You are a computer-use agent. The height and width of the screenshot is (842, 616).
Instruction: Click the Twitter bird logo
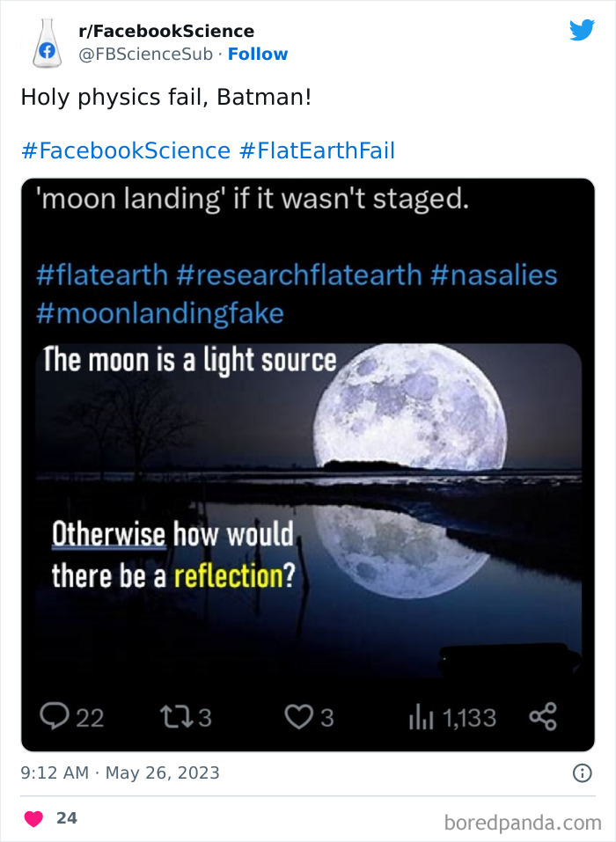point(583,29)
